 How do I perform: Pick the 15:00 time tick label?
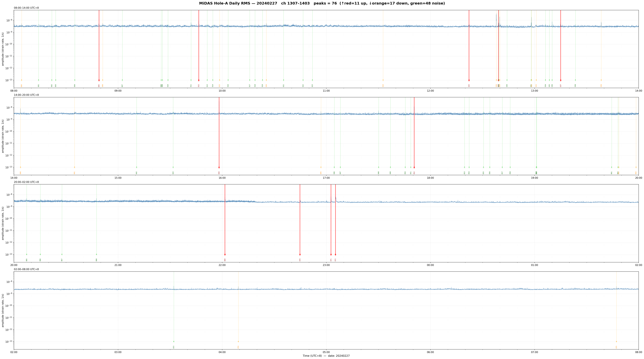tap(118, 178)
